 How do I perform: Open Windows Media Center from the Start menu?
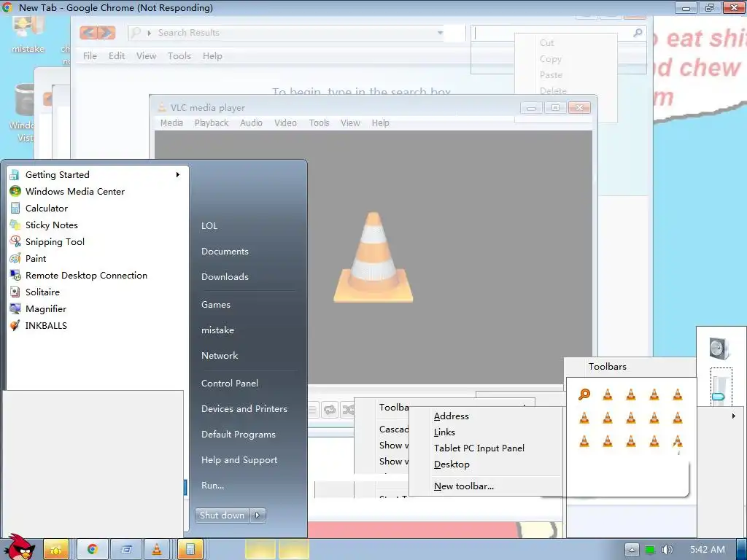75,192
